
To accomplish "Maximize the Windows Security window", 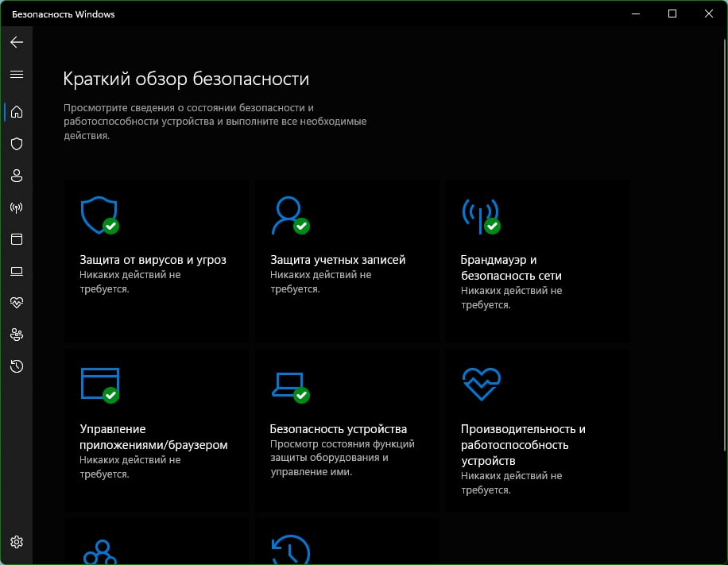I will tap(672, 14).
